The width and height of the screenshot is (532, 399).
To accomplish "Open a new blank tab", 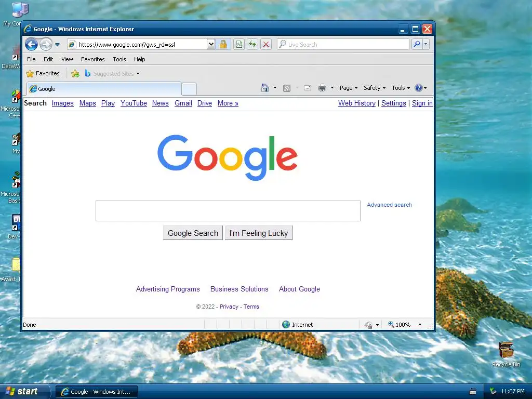I will click(x=189, y=89).
